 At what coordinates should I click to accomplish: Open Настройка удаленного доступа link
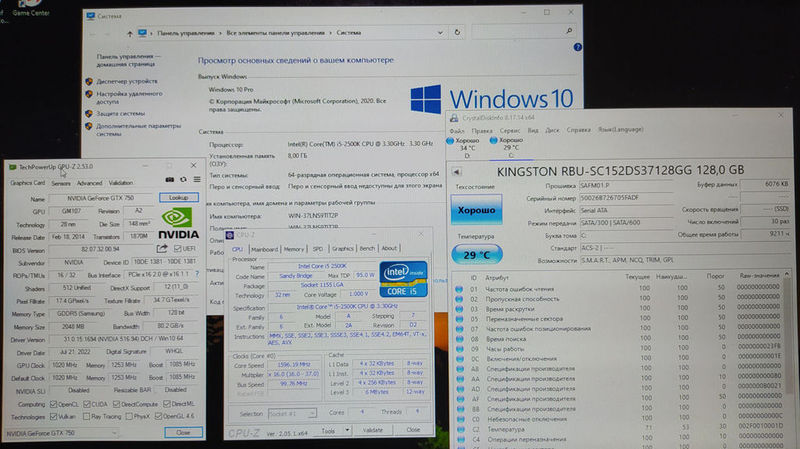(x=129, y=97)
